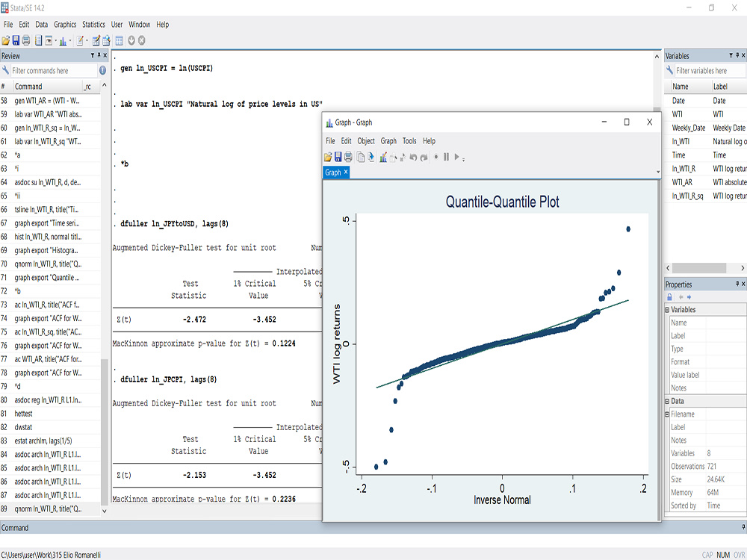Click the Rename graph icon in Graph toolbar
The height and width of the screenshot is (560, 747).
tap(371, 157)
